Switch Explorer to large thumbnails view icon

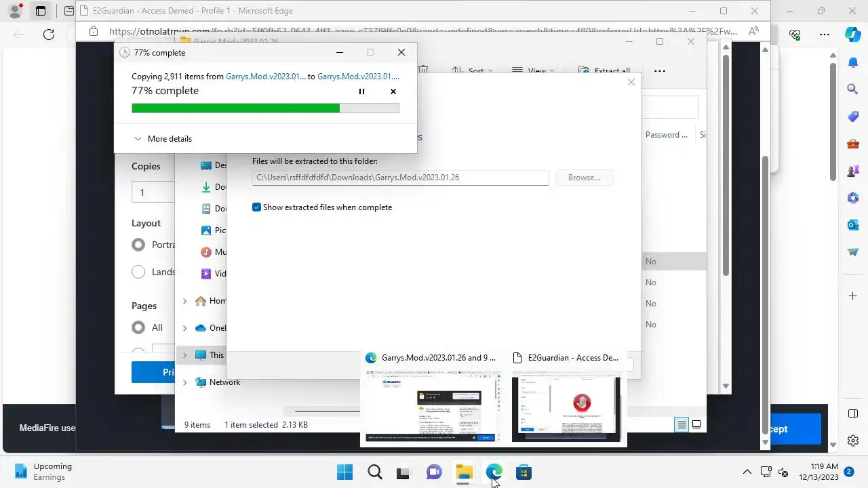pyautogui.click(x=696, y=425)
